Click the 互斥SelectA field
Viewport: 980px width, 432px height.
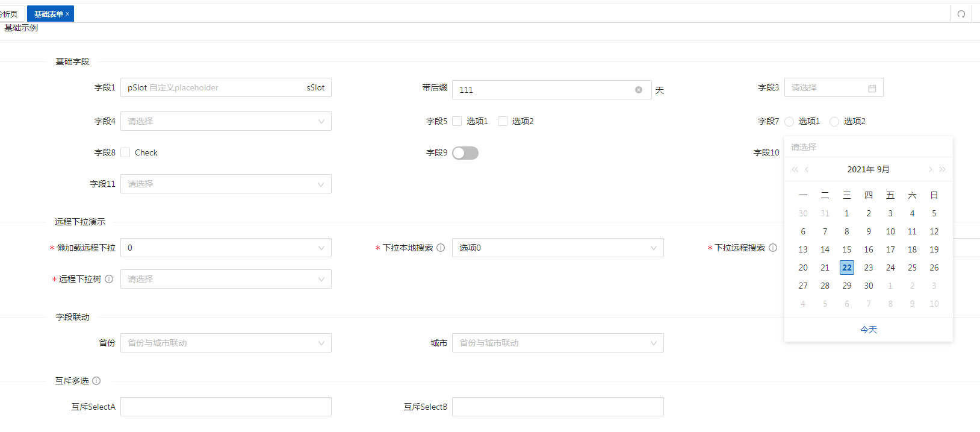coord(226,407)
